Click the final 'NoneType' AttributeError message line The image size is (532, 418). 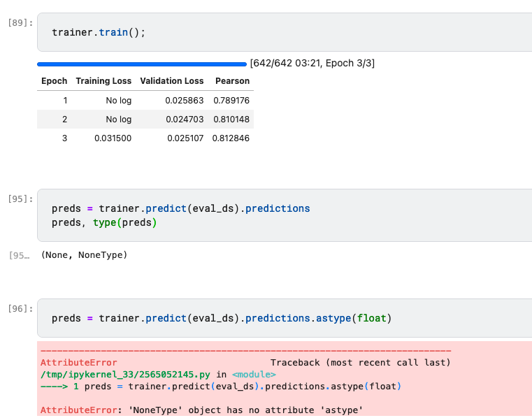coord(201,410)
